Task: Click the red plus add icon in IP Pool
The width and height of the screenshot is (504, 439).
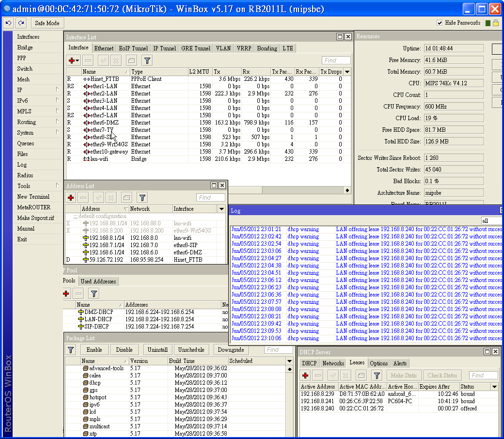Action: click(66, 294)
